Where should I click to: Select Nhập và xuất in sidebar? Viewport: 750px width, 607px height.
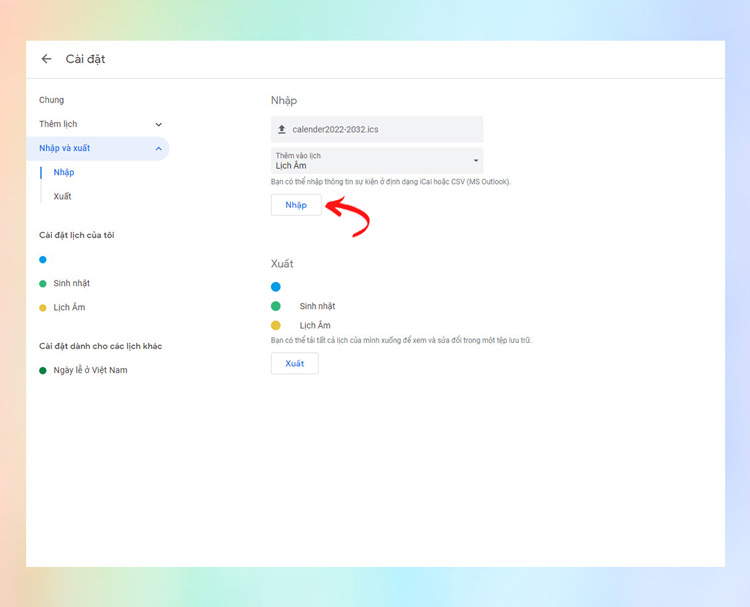coord(98,148)
